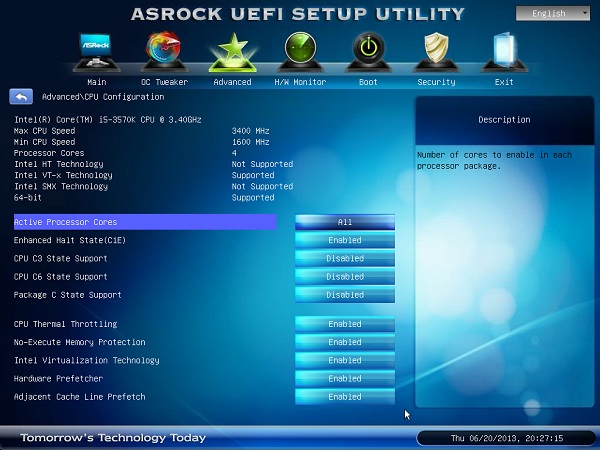Image resolution: width=600 pixels, height=450 pixels.
Task: Click the Description panel heading
Action: click(504, 119)
